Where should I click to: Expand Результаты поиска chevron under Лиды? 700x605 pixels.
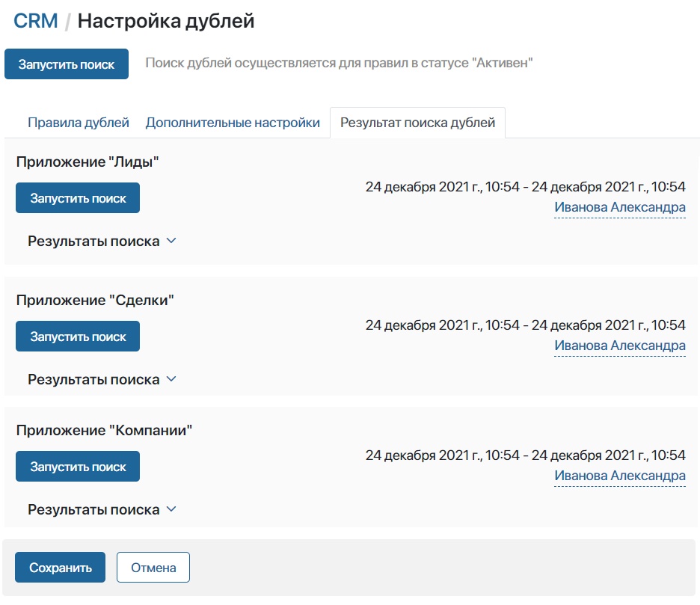171,241
